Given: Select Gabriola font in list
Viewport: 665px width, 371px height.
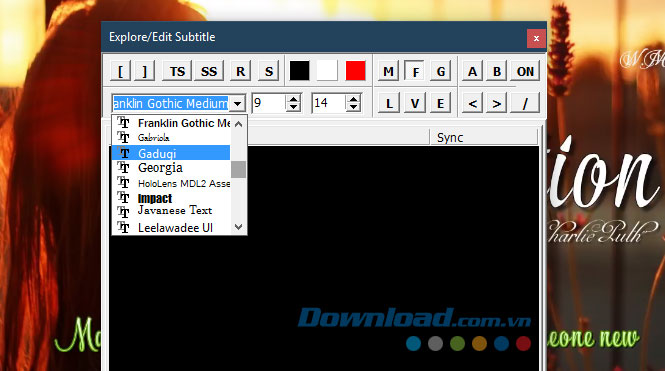Looking at the screenshot, I should [x=171, y=137].
